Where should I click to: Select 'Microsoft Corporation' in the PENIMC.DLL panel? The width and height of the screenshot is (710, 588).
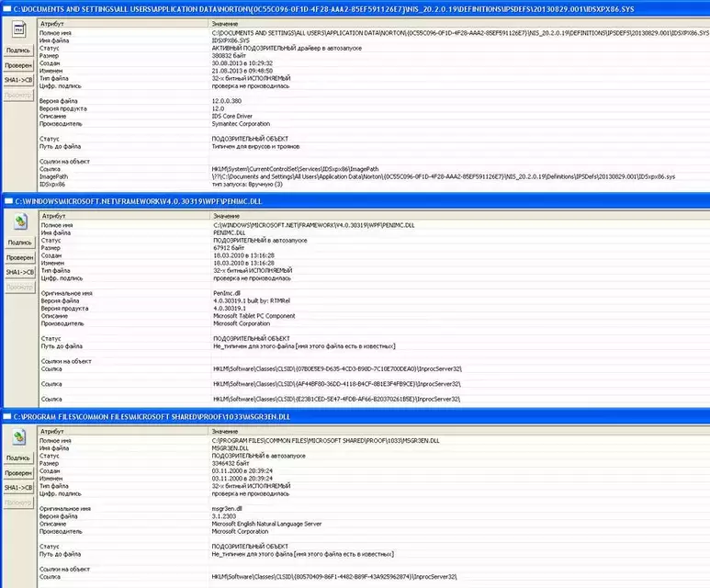pyautogui.click(x=242, y=323)
